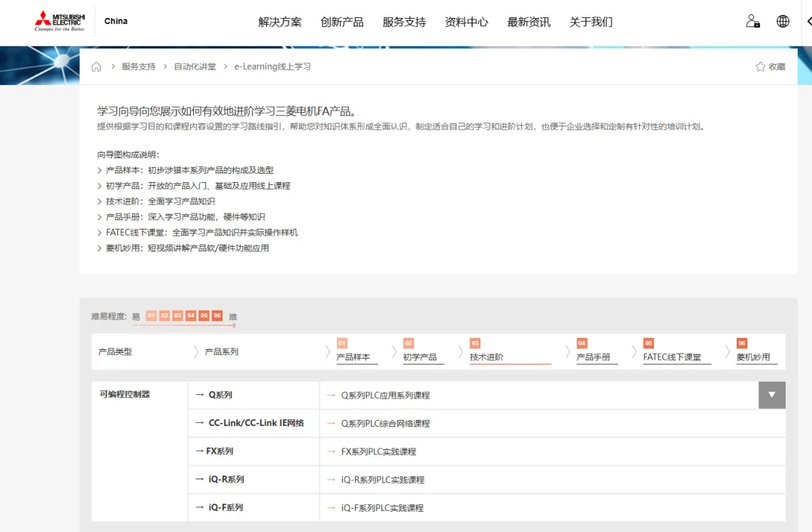Screen dimensions: 812x532
Task: Select the FATEC线下课堂 tab
Action: (x=677, y=351)
